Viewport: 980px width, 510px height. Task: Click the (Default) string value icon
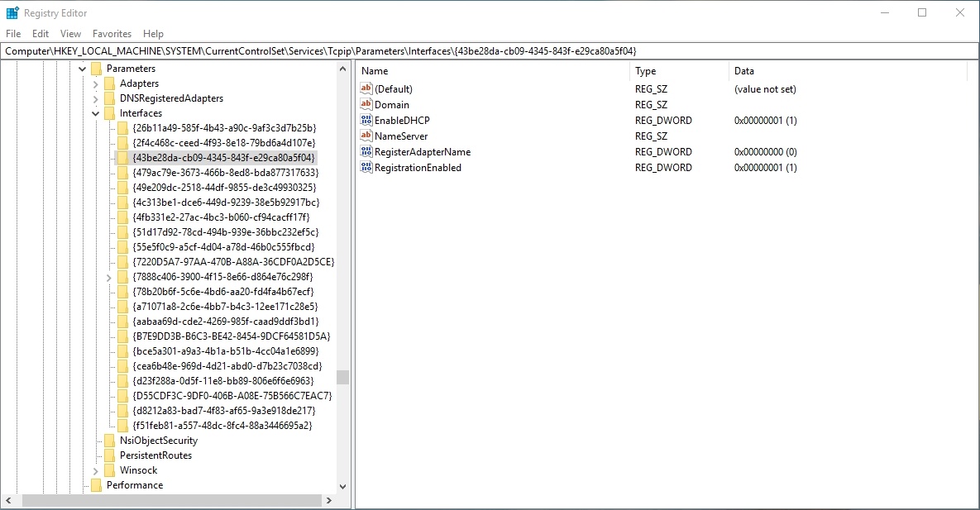coord(367,88)
